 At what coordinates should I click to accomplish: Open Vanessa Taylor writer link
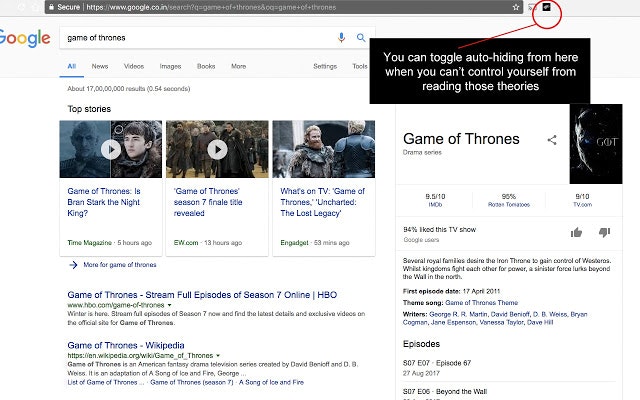click(x=501, y=322)
